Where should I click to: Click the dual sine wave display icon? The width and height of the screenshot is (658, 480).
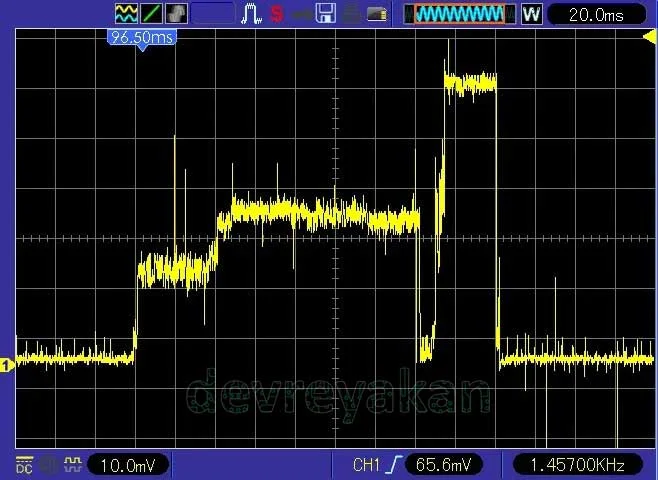click(x=126, y=13)
